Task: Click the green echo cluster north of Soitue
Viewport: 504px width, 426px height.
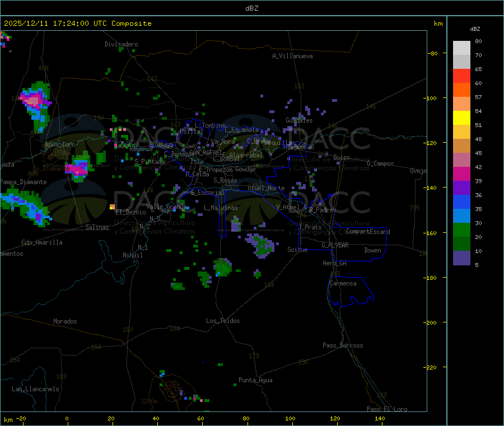Action: 262,246
